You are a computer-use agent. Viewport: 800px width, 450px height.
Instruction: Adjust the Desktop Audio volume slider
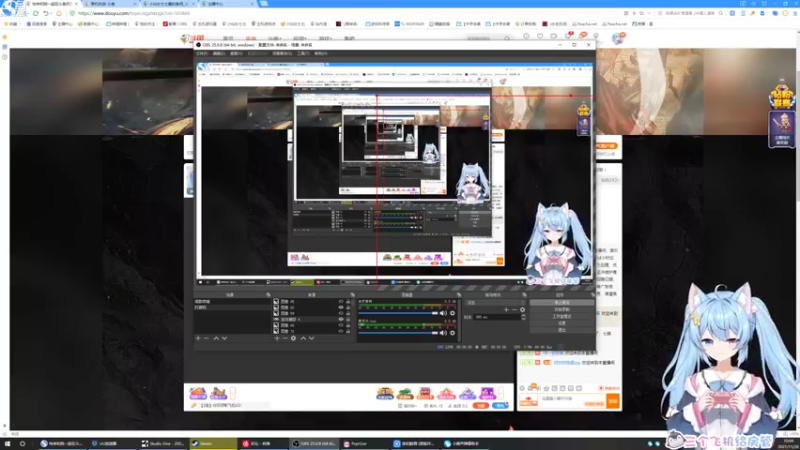click(398, 313)
